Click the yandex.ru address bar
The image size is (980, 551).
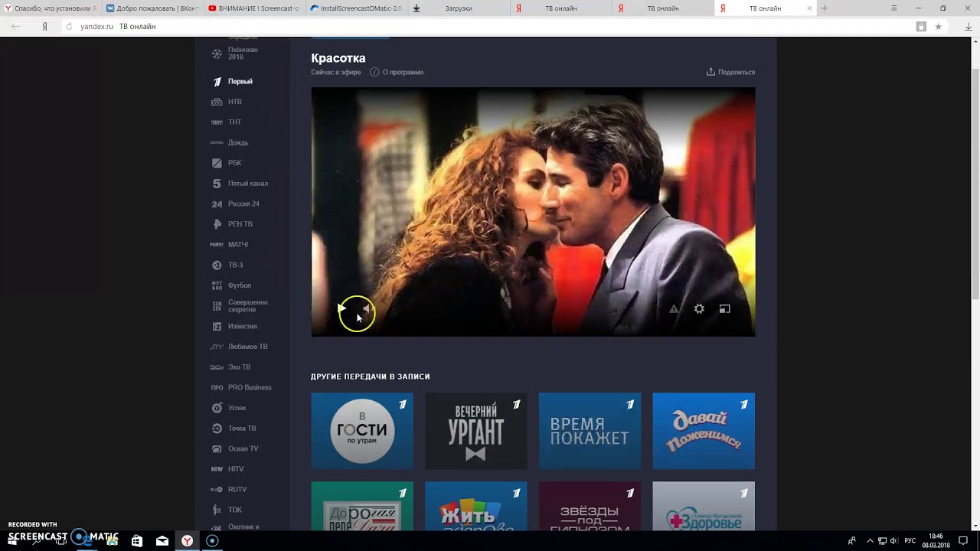pos(490,26)
